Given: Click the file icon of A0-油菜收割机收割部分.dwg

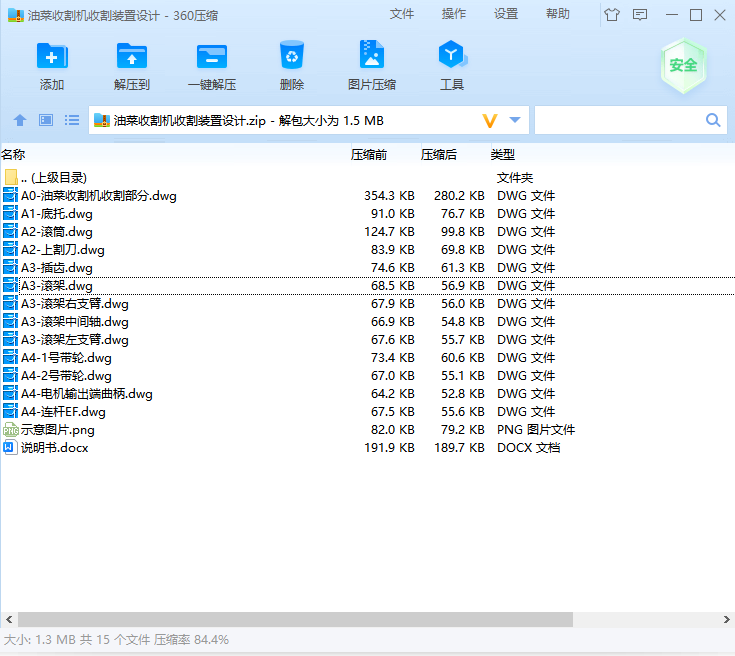Looking at the screenshot, I should [10, 195].
